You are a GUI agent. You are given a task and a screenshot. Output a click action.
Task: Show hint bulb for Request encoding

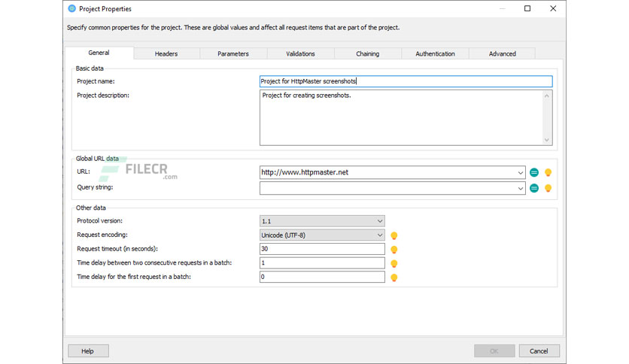(x=394, y=235)
